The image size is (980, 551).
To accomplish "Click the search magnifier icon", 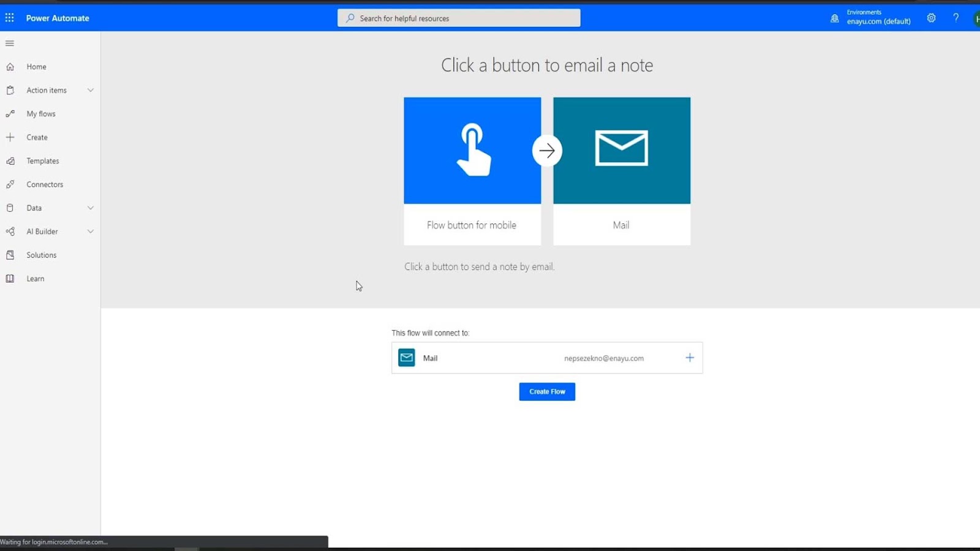I will click(350, 18).
